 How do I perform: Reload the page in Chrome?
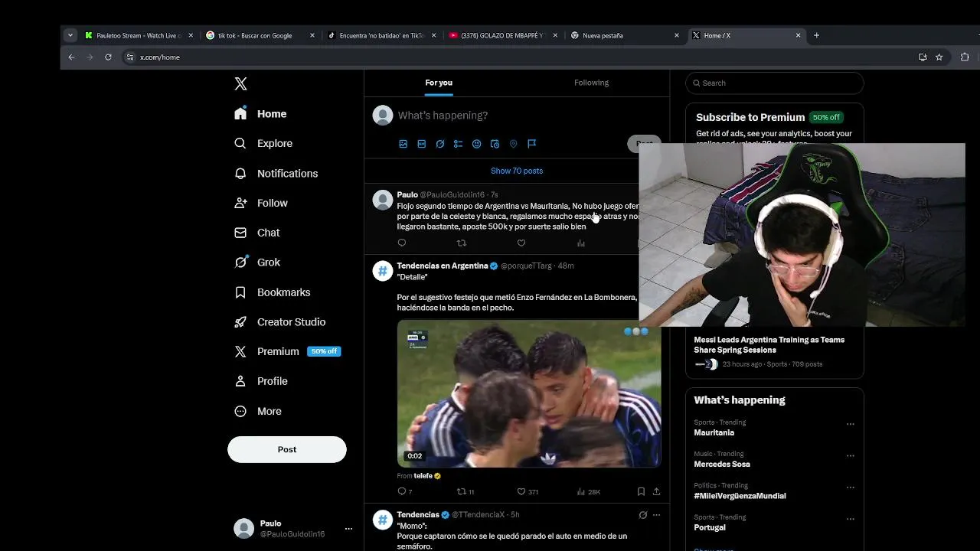tap(108, 57)
